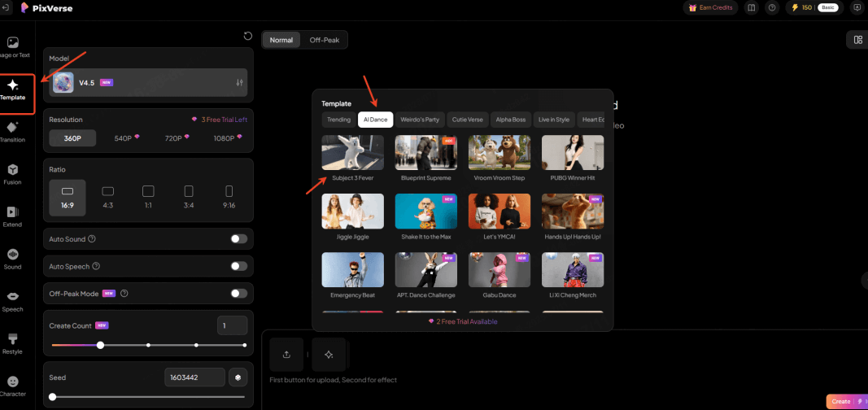Click the Auto Speech help icon

96,266
